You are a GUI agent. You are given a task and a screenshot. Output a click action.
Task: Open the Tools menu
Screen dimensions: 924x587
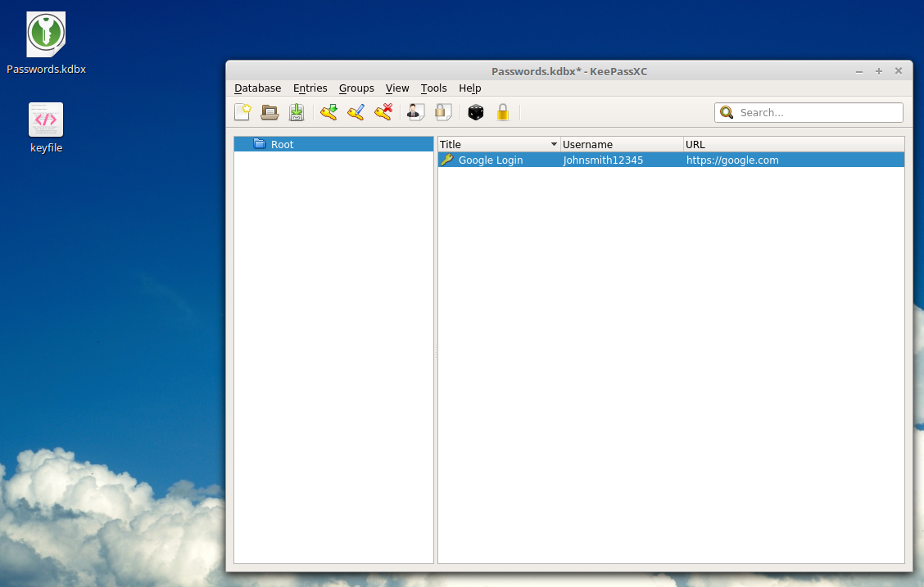coord(433,88)
